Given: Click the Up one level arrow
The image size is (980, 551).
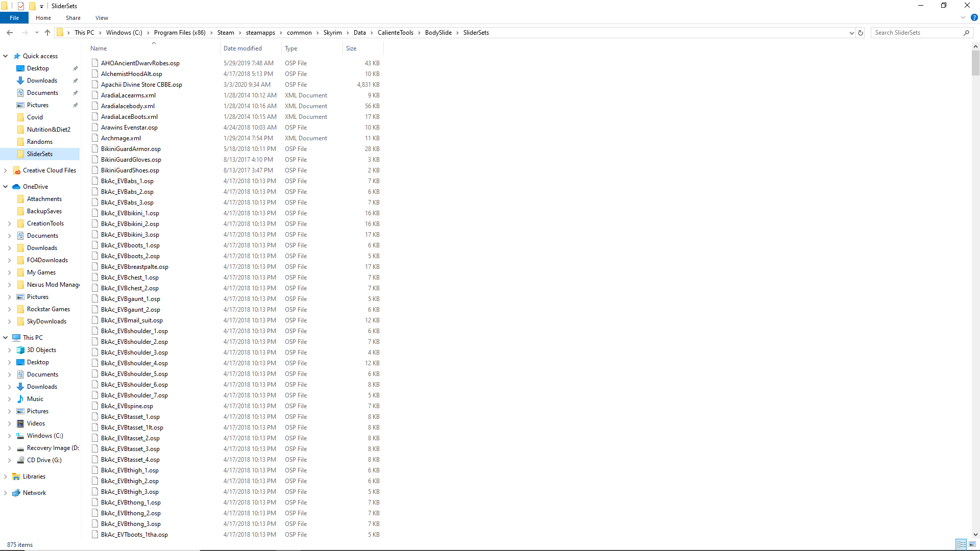Looking at the screenshot, I should [47, 33].
